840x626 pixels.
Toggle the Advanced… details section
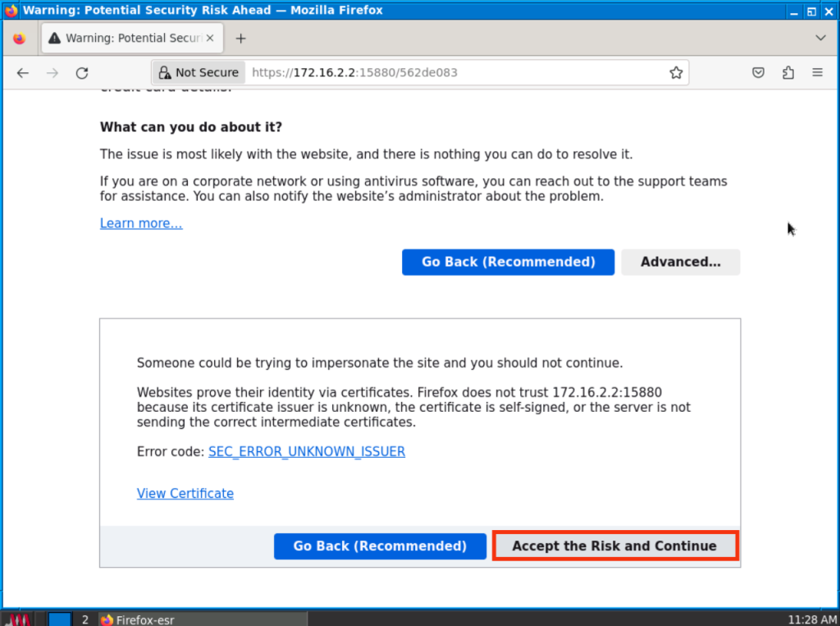click(x=680, y=262)
